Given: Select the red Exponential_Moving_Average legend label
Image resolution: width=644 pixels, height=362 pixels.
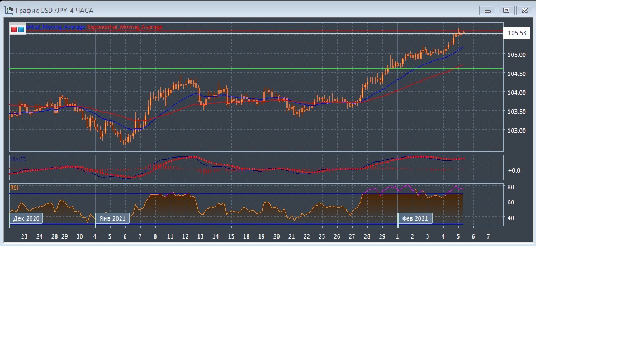Looking at the screenshot, I should (x=125, y=27).
